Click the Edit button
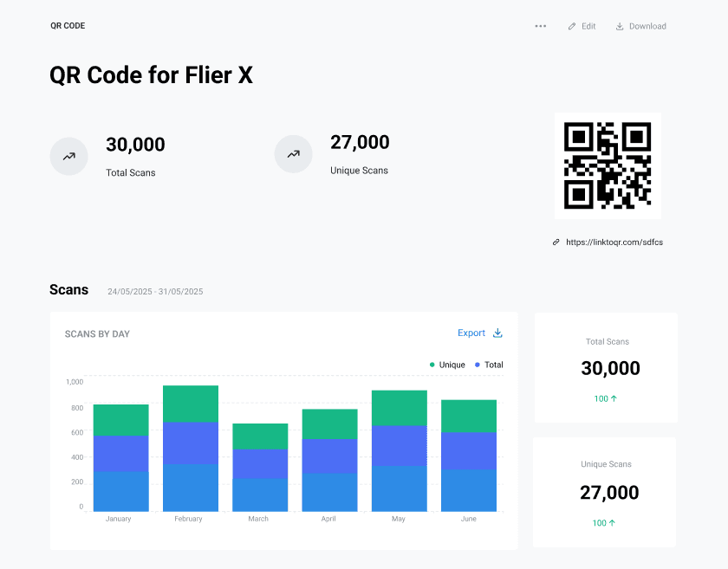This screenshot has height=569, width=728. tap(582, 27)
